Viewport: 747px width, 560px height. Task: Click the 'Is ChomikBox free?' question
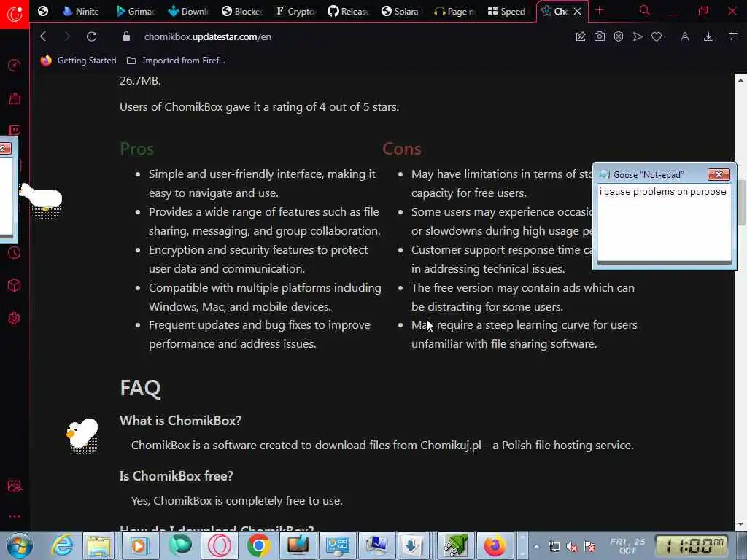pyautogui.click(x=177, y=475)
